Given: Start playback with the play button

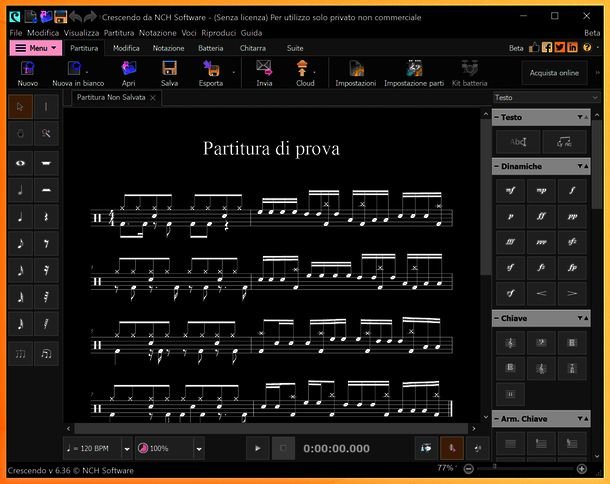Looking at the screenshot, I should point(258,448).
